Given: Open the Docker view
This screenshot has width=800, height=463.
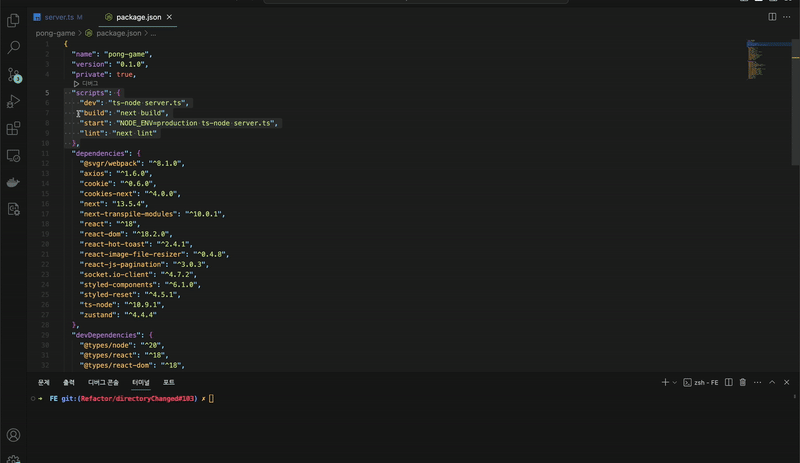Looking at the screenshot, I should (13, 182).
